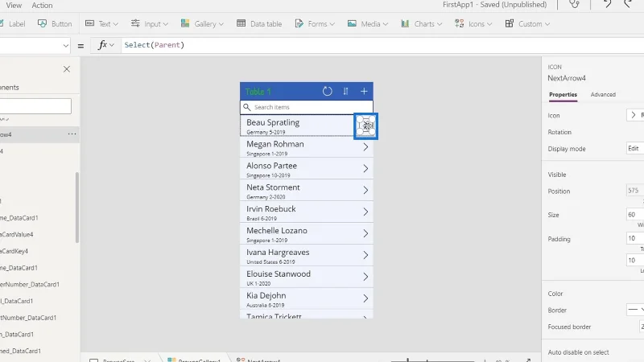Click the refresh icon in Table 1 header
This screenshot has width=644, height=362.
pos(327,91)
